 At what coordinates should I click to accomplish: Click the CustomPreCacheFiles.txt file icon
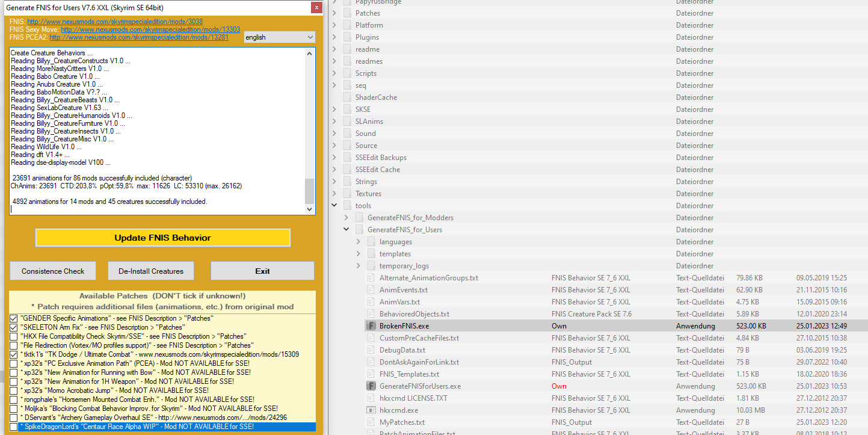coord(371,338)
